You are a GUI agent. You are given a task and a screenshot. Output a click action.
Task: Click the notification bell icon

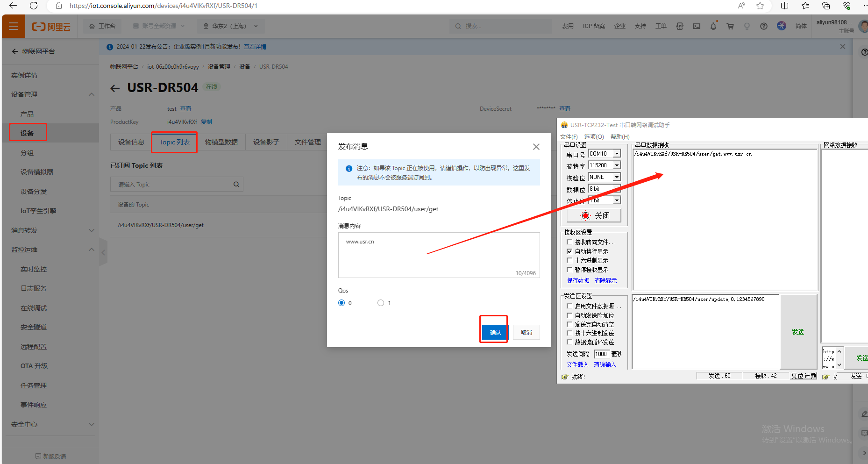pyautogui.click(x=713, y=26)
